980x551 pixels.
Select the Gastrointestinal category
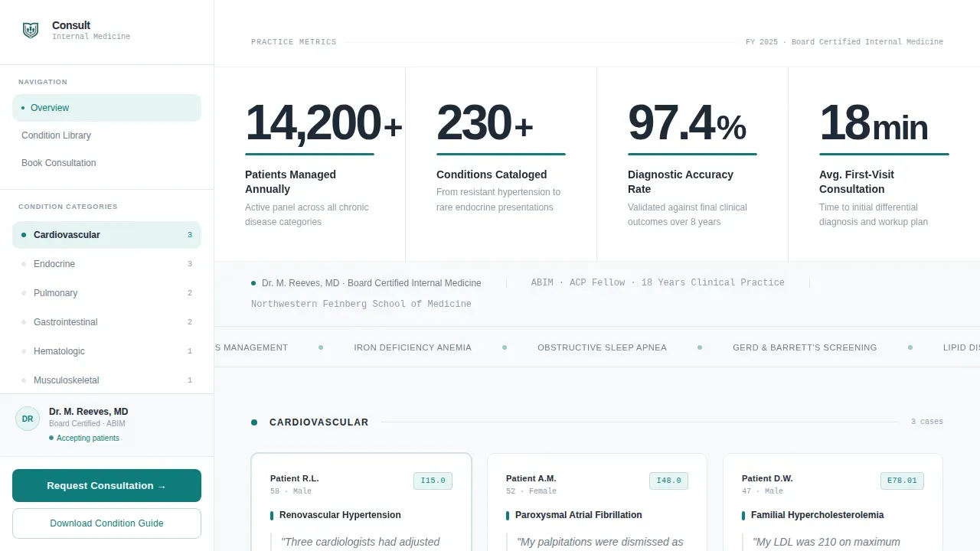point(106,322)
